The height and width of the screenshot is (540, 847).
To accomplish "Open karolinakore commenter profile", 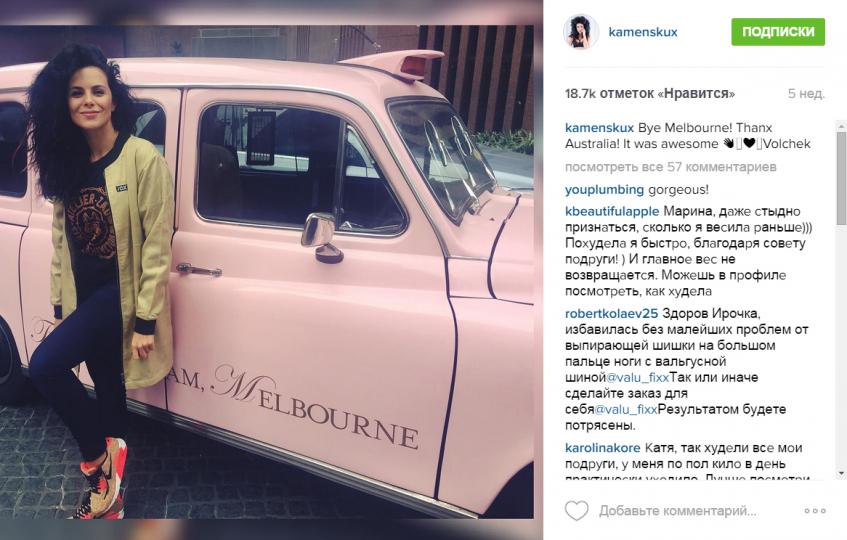I will pos(603,448).
